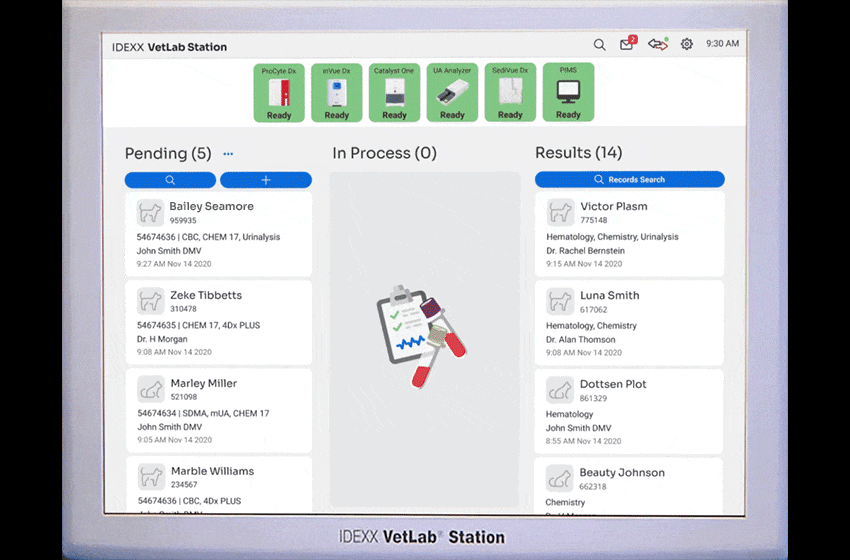The width and height of the screenshot is (850, 560).
Task: Select the PIMS tile
Action: pos(568,92)
